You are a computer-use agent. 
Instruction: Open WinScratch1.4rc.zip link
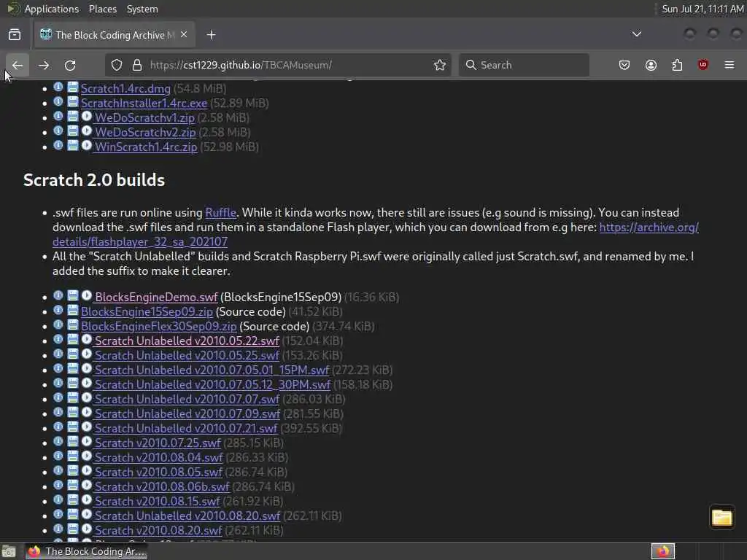tap(146, 147)
